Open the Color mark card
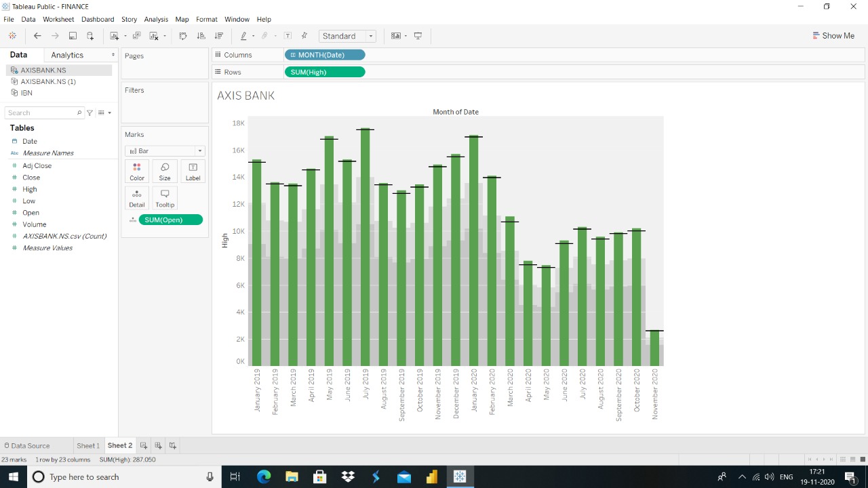Image resolution: width=868 pixels, height=488 pixels. (137, 171)
